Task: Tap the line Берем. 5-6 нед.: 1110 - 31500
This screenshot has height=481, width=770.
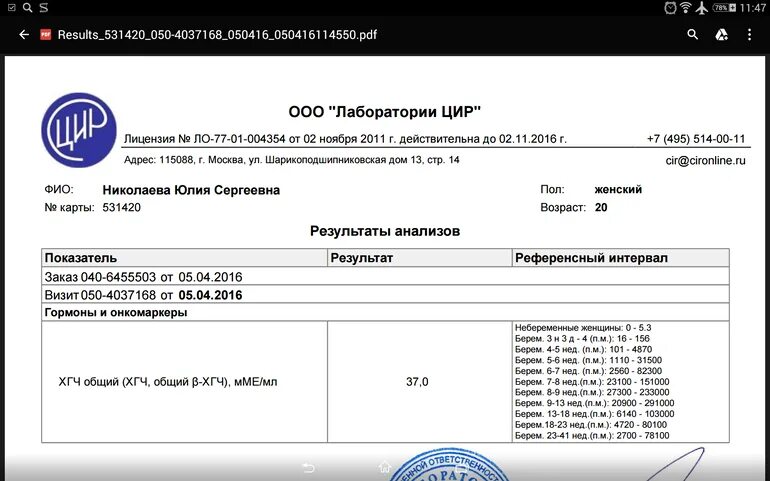Action: point(588,360)
